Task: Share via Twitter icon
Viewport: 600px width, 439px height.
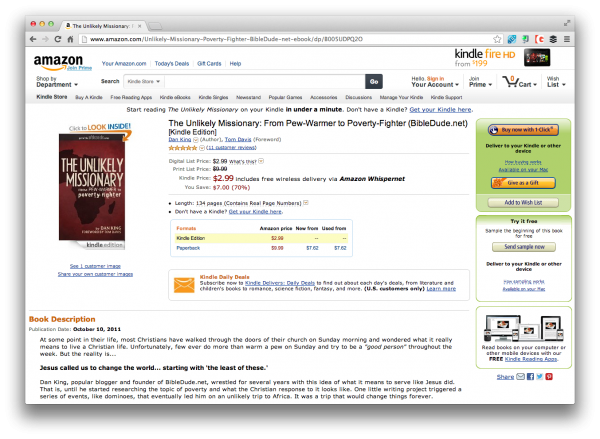Action: coord(540,377)
